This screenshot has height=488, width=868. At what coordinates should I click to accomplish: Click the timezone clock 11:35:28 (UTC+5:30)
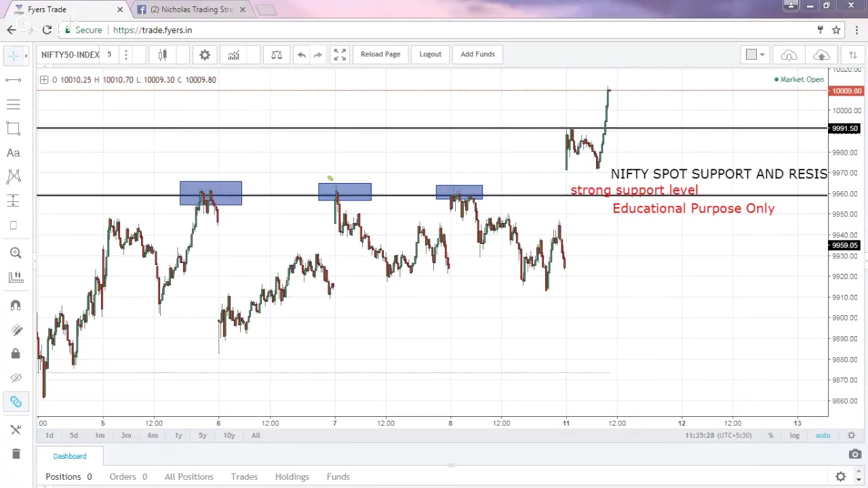(x=719, y=435)
